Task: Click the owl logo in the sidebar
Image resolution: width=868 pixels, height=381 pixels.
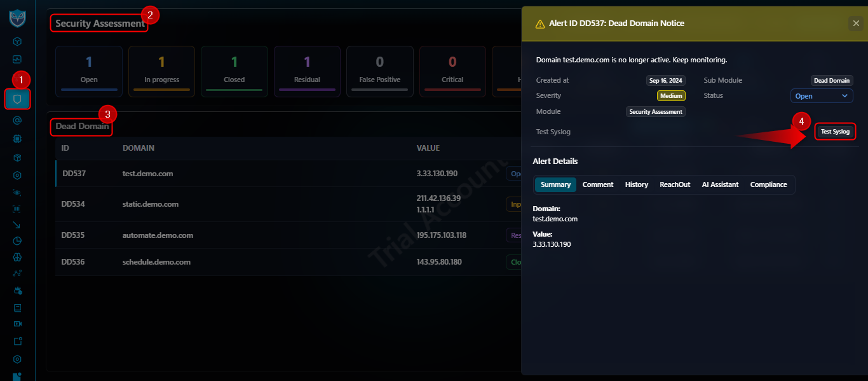Action: point(17,18)
